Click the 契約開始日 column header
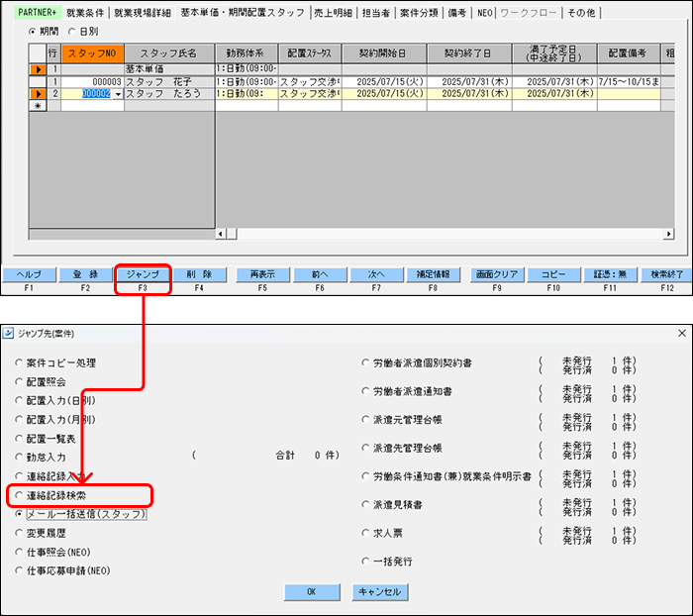Image resolution: width=693 pixels, height=616 pixels. [384, 53]
